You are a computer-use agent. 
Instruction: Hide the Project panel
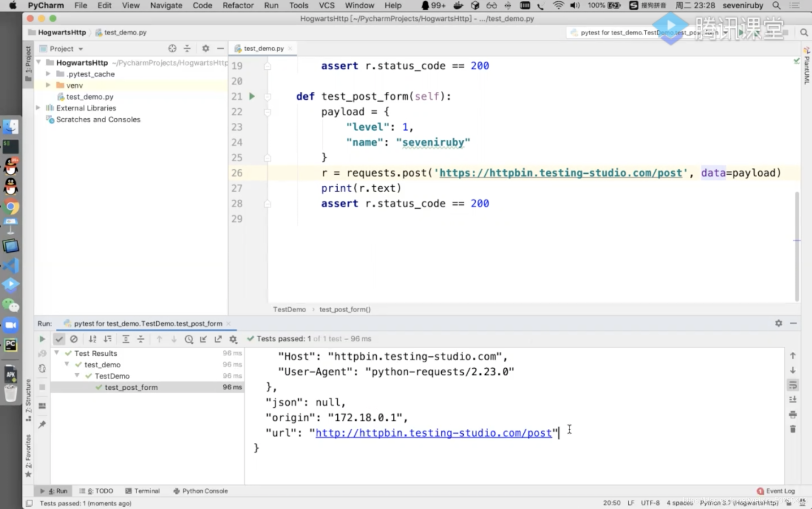tap(220, 49)
